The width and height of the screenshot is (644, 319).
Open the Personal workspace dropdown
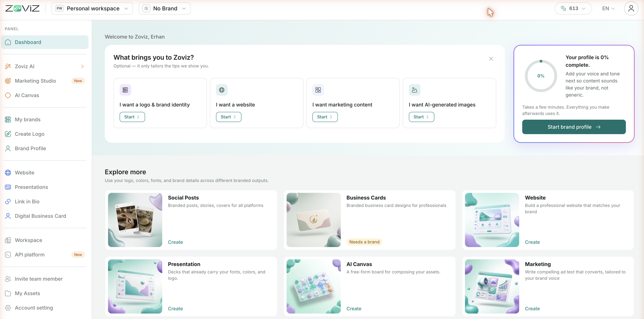pos(92,8)
